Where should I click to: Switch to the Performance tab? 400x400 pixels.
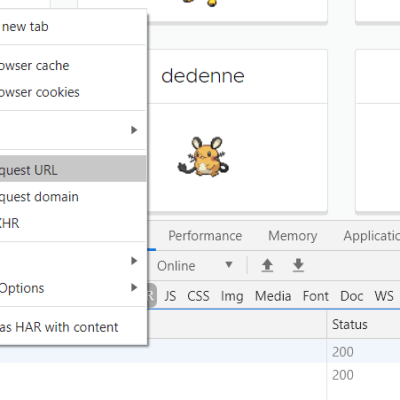[x=205, y=236]
